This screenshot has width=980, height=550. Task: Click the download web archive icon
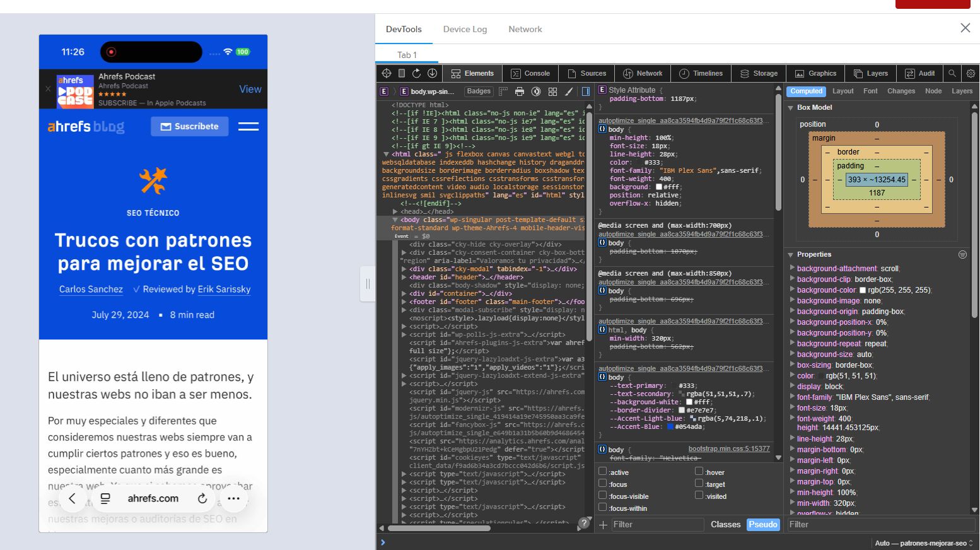[432, 73]
